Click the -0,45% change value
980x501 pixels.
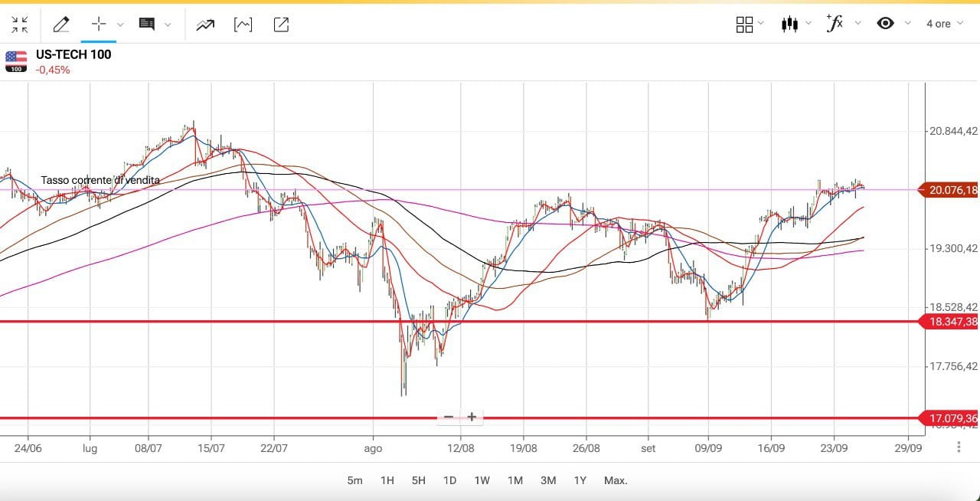point(53,70)
